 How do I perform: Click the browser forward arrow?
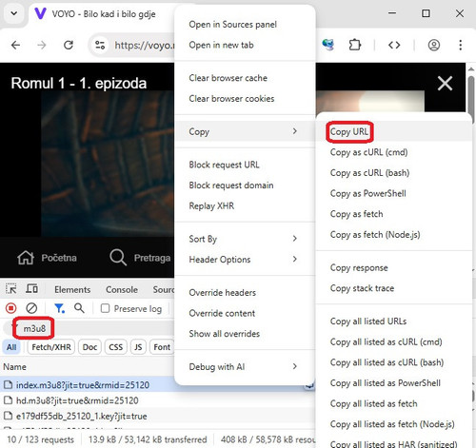click(42, 45)
